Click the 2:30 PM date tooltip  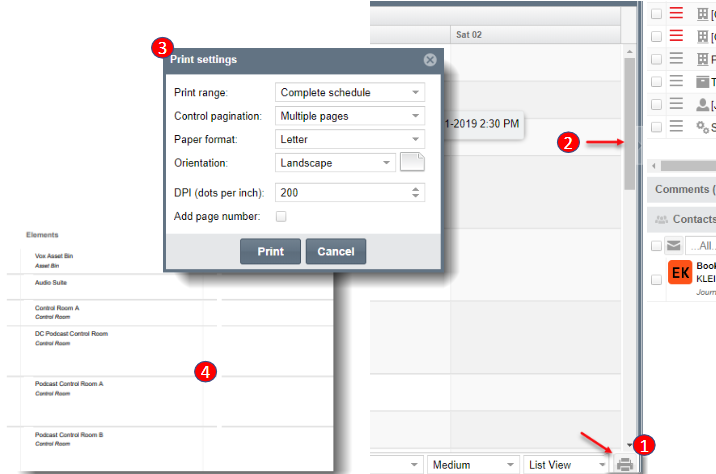484,124
